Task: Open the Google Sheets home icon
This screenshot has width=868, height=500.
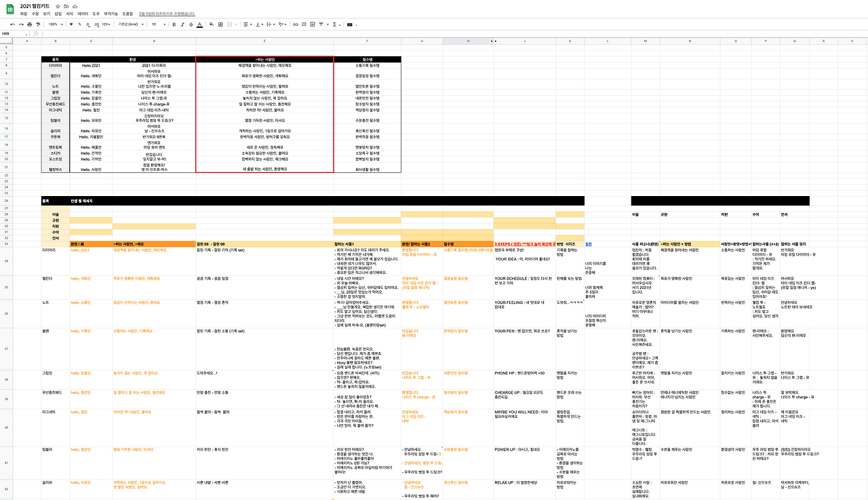Action: (x=12, y=9)
